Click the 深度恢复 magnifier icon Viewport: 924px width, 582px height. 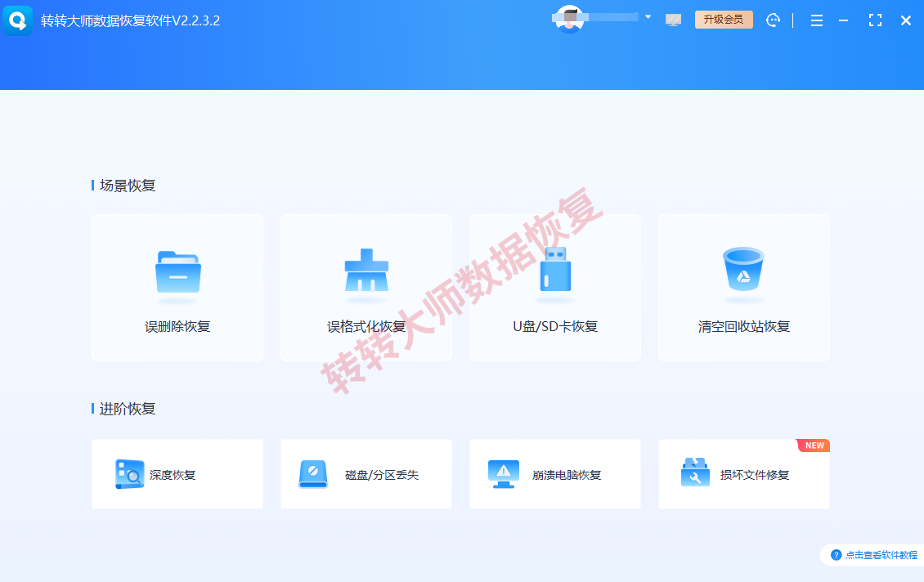[130, 474]
